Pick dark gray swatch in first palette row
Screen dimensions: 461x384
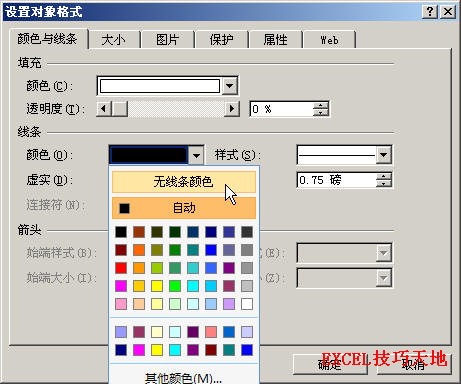point(247,232)
